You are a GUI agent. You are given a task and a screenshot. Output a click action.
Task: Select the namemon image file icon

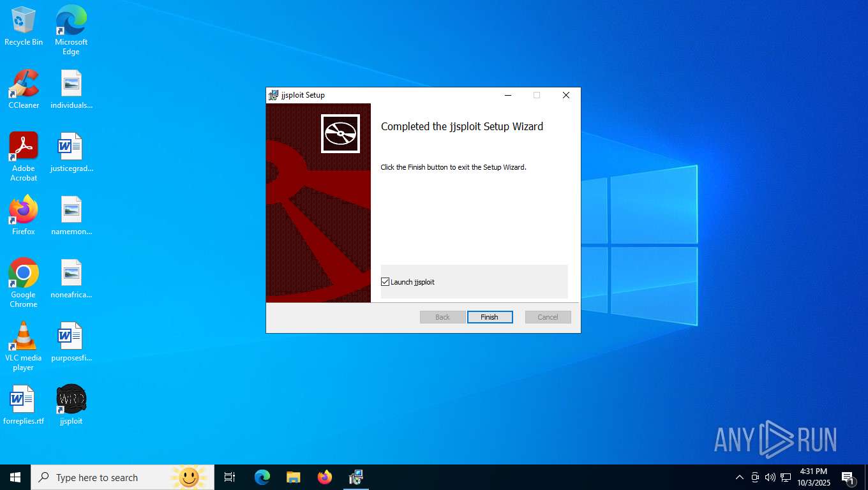(71, 216)
